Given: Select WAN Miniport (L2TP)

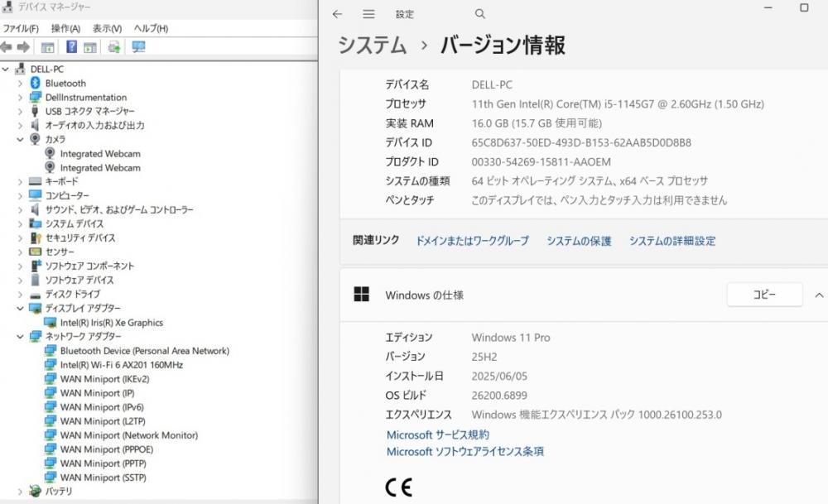Looking at the screenshot, I should 103,421.
